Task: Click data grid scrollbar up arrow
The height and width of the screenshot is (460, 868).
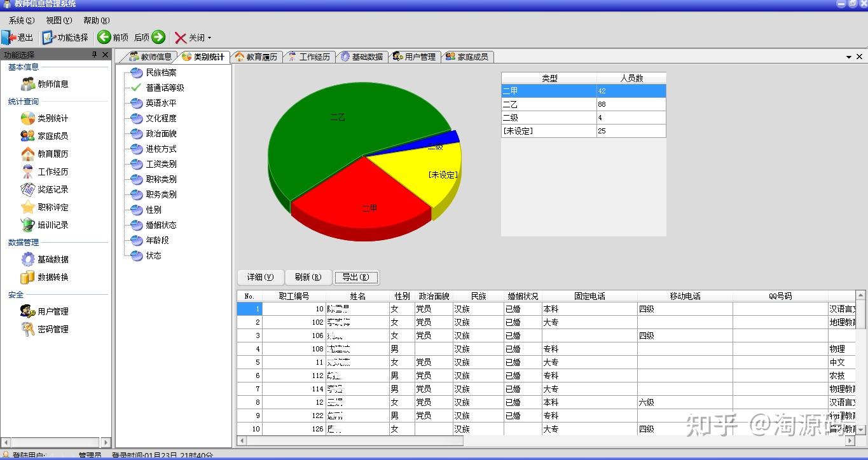Action: (x=861, y=296)
